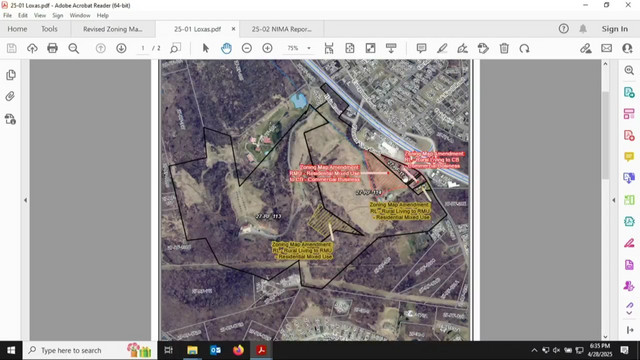The height and width of the screenshot is (360, 640).
Task: Choose the arrow Selection tool
Action: [x=205, y=48]
